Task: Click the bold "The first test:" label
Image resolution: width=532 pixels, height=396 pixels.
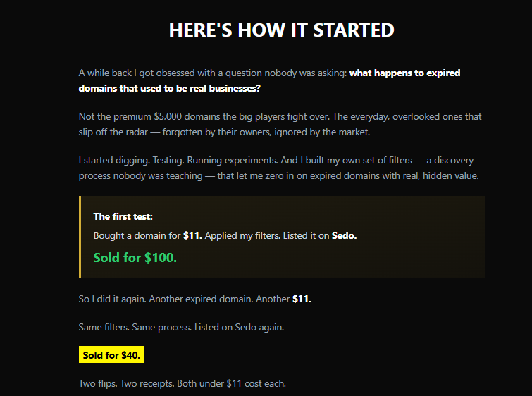Action: coord(123,217)
